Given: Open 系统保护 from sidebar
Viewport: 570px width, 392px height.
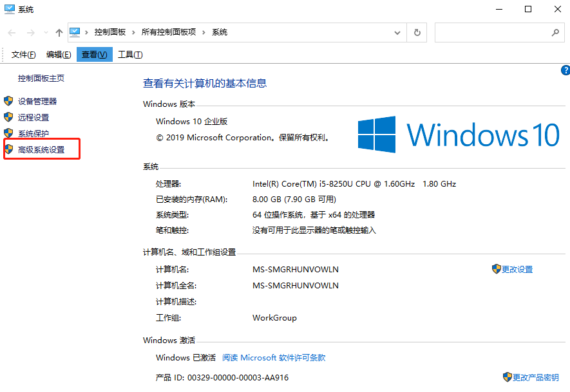Looking at the screenshot, I should coord(33,133).
